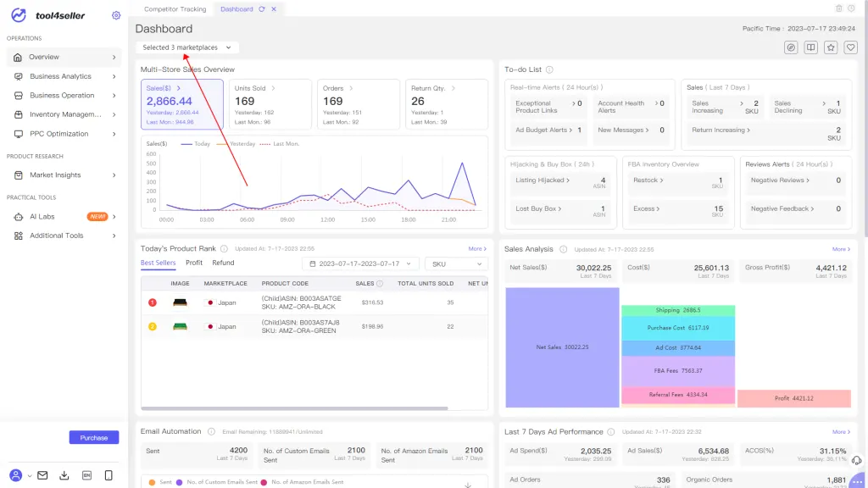
Task: Switch to the Competitor Tracking tab
Action: [x=175, y=8]
